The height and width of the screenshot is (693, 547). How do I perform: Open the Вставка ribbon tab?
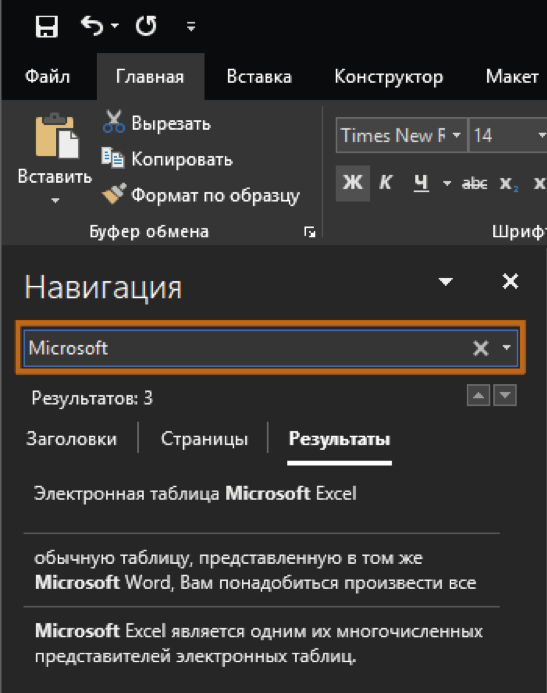point(259,76)
